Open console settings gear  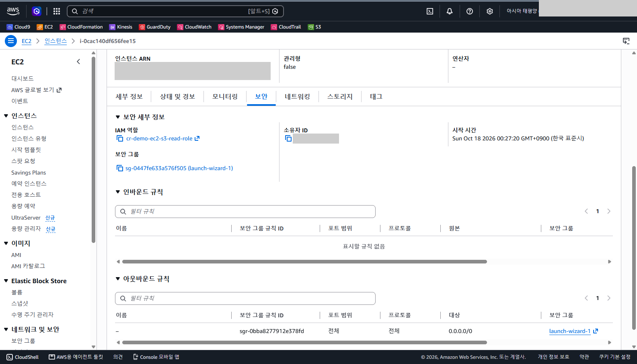[490, 11]
